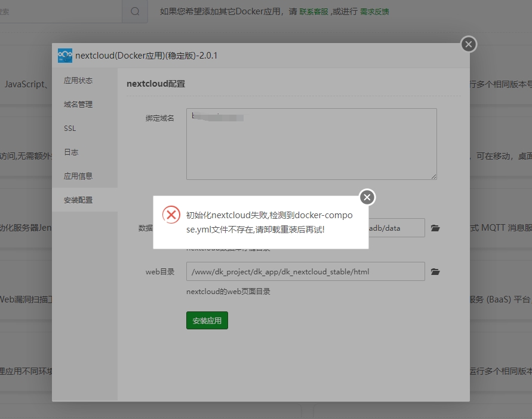Click the 绑定域名 label
Screen dimensions: 532x419
[160, 118]
